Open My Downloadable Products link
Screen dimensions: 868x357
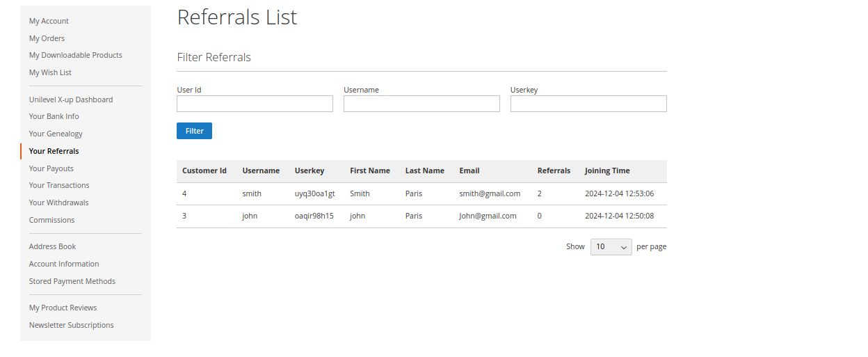click(x=75, y=55)
